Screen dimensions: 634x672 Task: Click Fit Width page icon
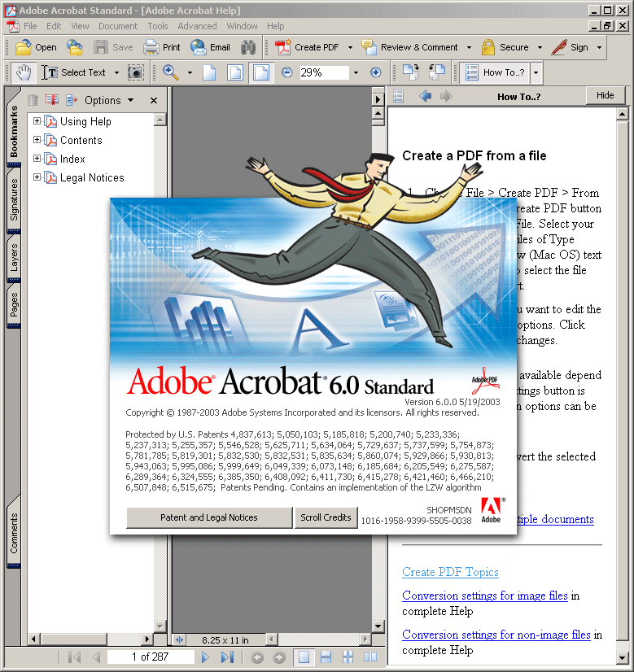tap(261, 72)
